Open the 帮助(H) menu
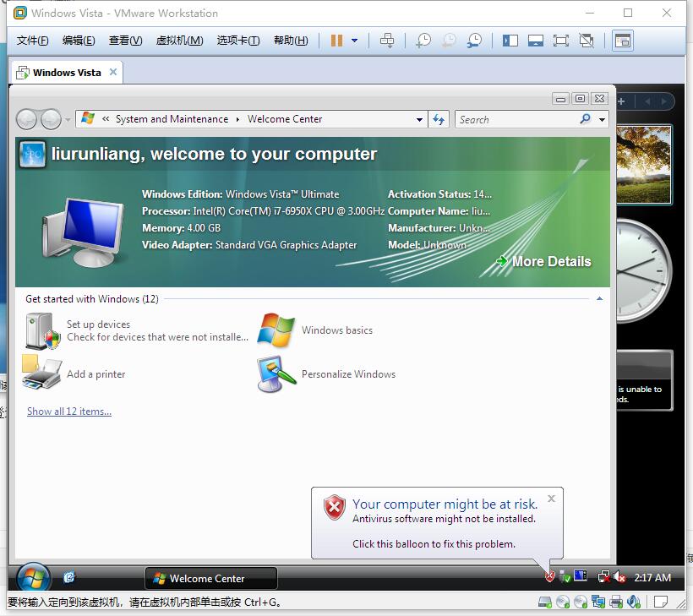The height and width of the screenshot is (616, 693). pos(291,41)
